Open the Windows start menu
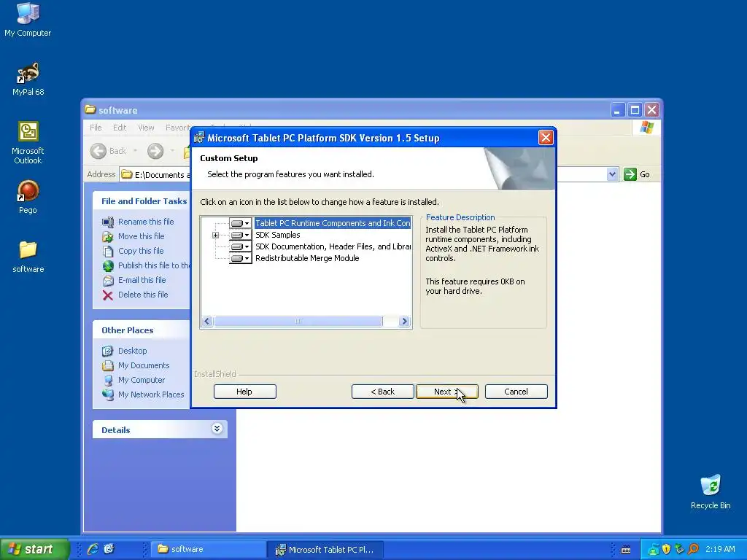The image size is (747, 560). [34, 549]
